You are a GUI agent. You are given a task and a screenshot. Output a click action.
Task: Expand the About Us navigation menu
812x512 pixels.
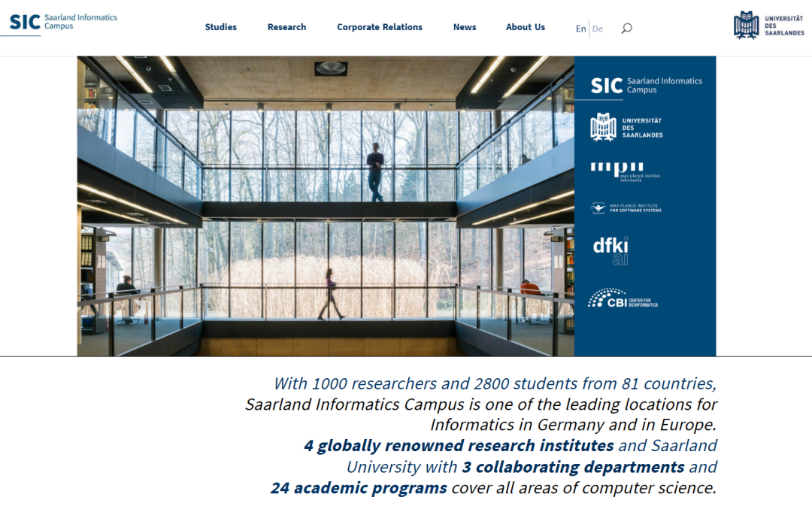coord(525,27)
